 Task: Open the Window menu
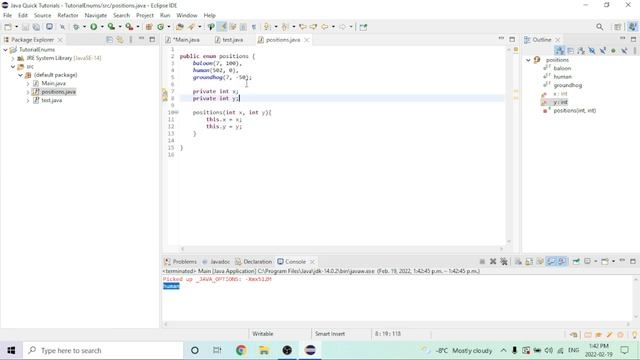187,15
